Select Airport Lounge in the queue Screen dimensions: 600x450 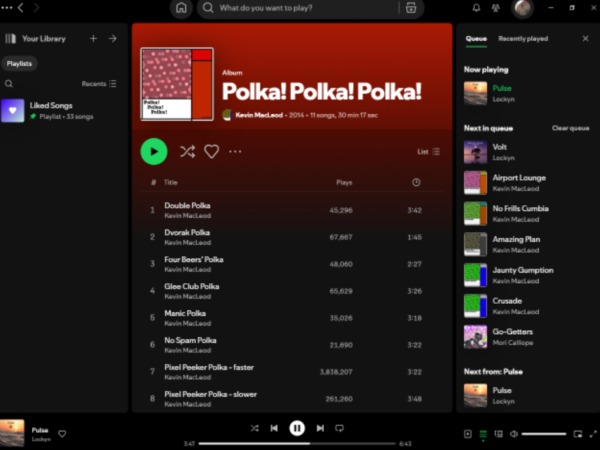pos(526,183)
